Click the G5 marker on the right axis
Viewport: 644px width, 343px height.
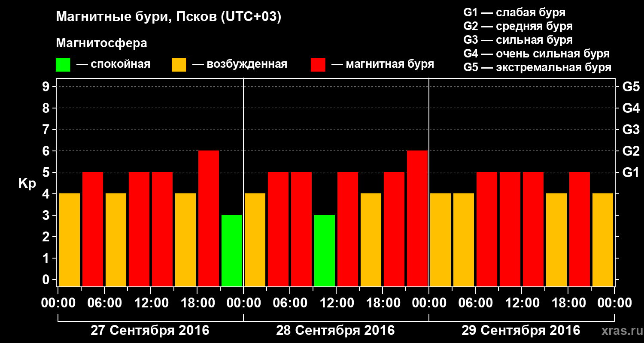click(x=631, y=87)
